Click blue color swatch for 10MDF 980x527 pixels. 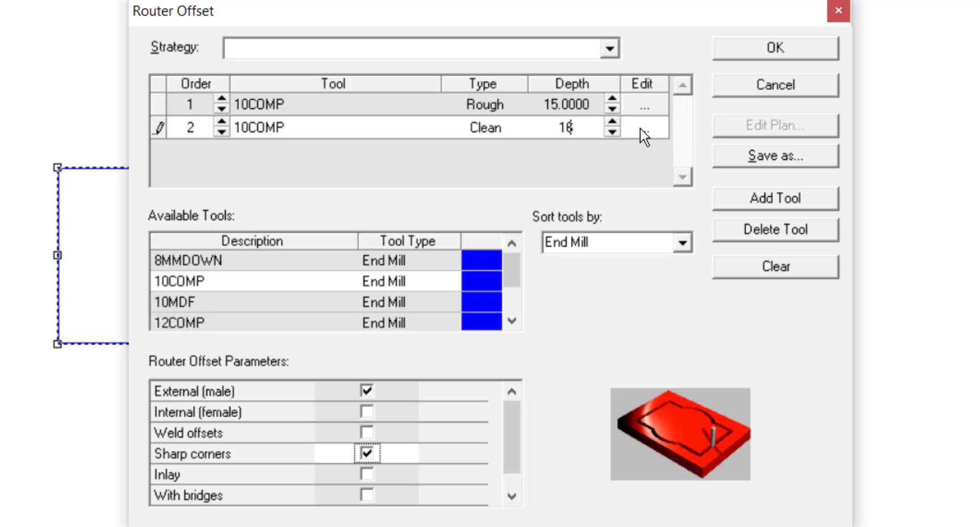pos(481,302)
